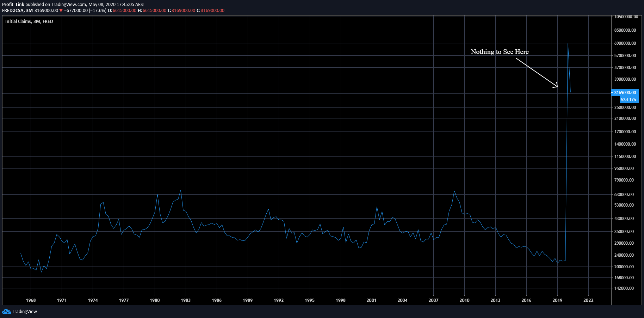This screenshot has height=318, width=644.
Task: Click the 290000.00 price axis label
Action: [624, 243]
